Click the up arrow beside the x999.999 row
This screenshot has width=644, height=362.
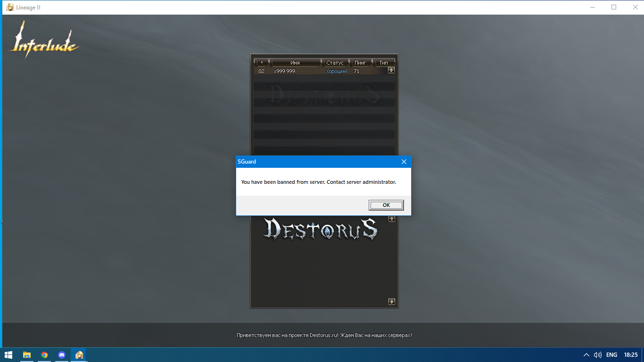[391, 70]
